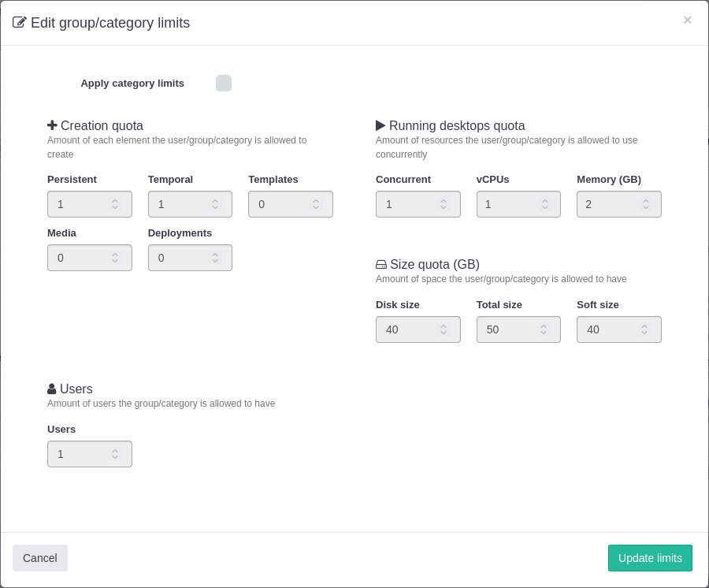Click the hard drive icon beside Size quota
The image size is (709, 588).
381,265
